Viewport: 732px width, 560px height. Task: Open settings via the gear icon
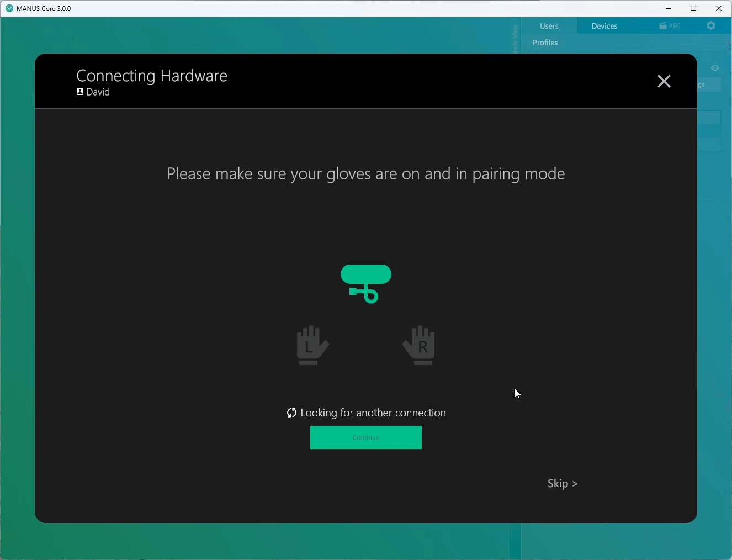point(711,26)
